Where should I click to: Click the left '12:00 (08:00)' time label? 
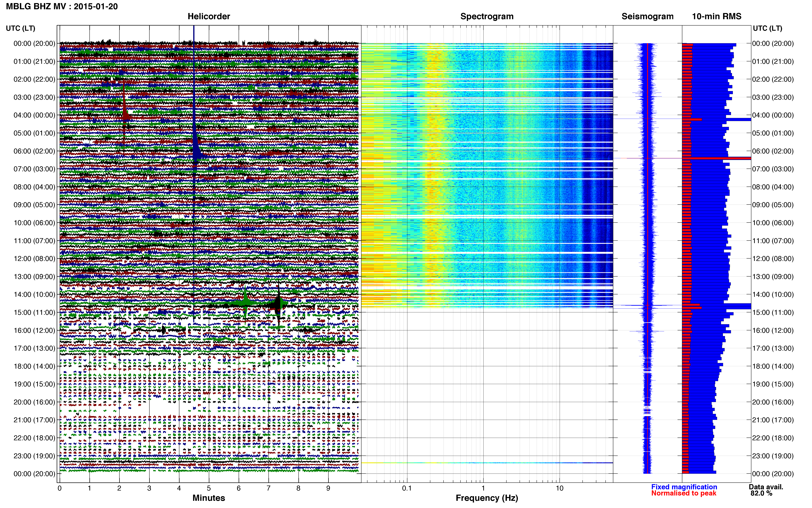[34, 259]
